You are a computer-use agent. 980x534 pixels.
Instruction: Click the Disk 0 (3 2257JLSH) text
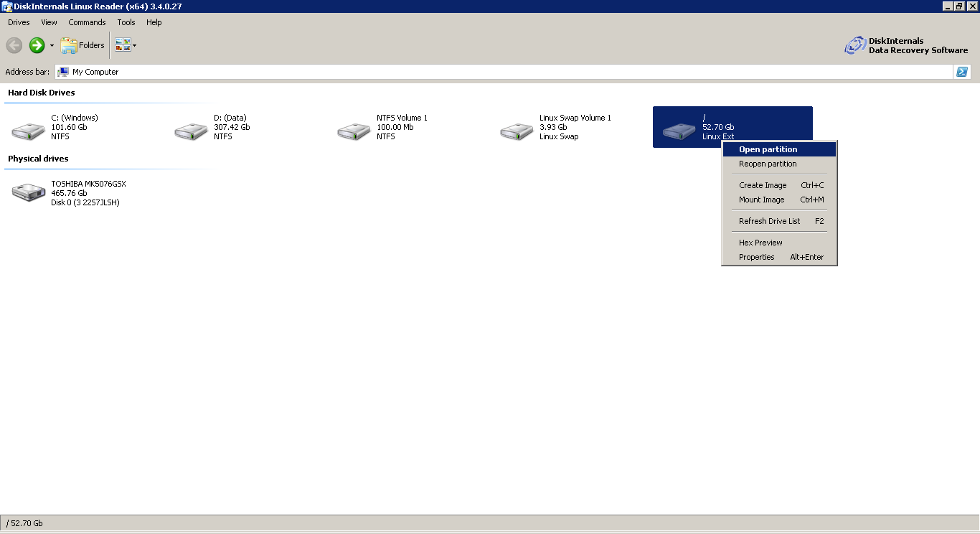coord(85,202)
